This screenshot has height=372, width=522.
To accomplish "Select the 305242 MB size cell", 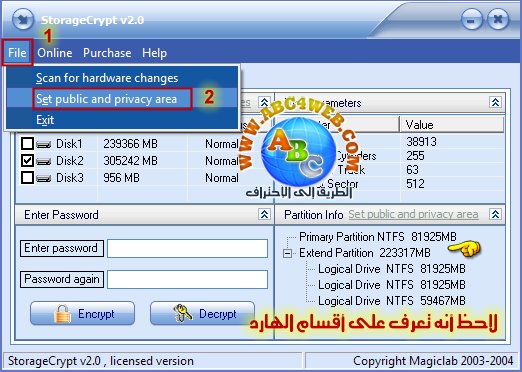I will pos(130,161).
